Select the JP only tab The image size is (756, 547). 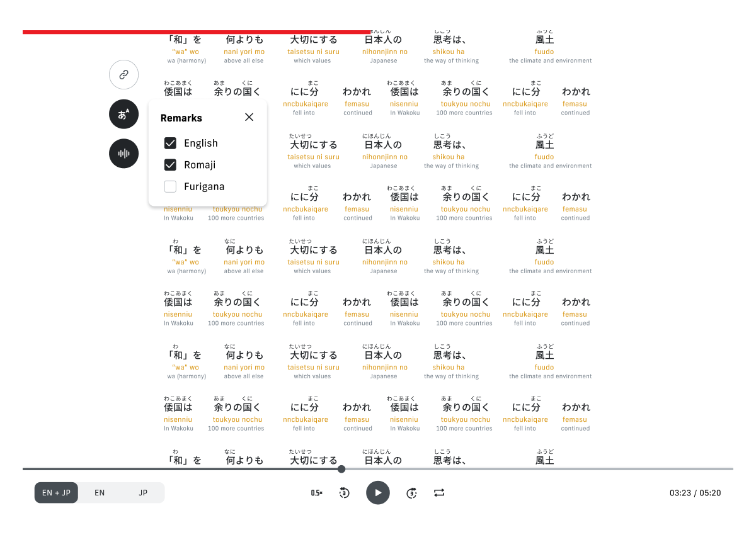(x=143, y=493)
